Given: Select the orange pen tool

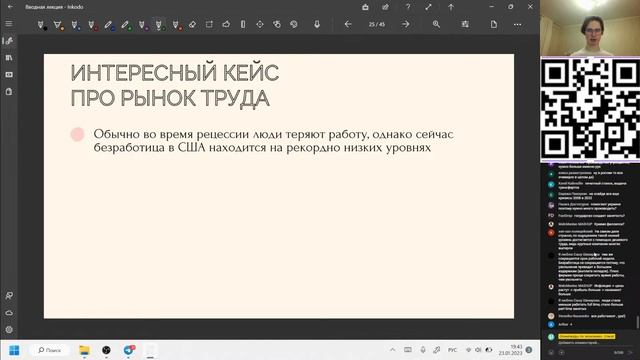Looking at the screenshot, I should [58, 25].
